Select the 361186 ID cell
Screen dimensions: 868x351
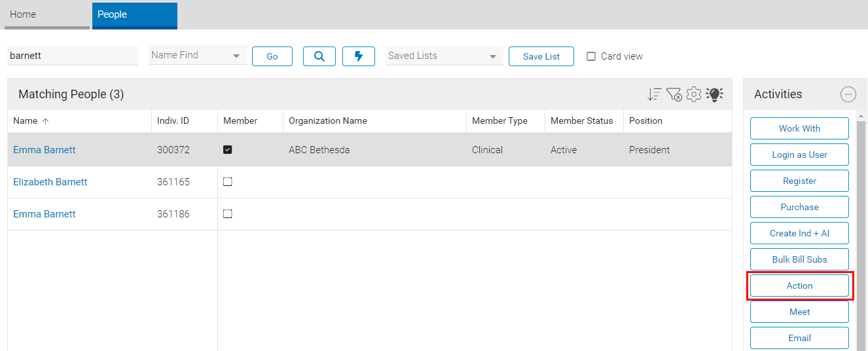point(184,214)
